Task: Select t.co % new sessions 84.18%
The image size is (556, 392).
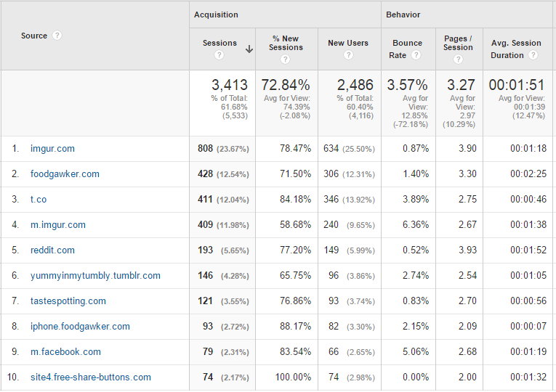Action: 295,200
